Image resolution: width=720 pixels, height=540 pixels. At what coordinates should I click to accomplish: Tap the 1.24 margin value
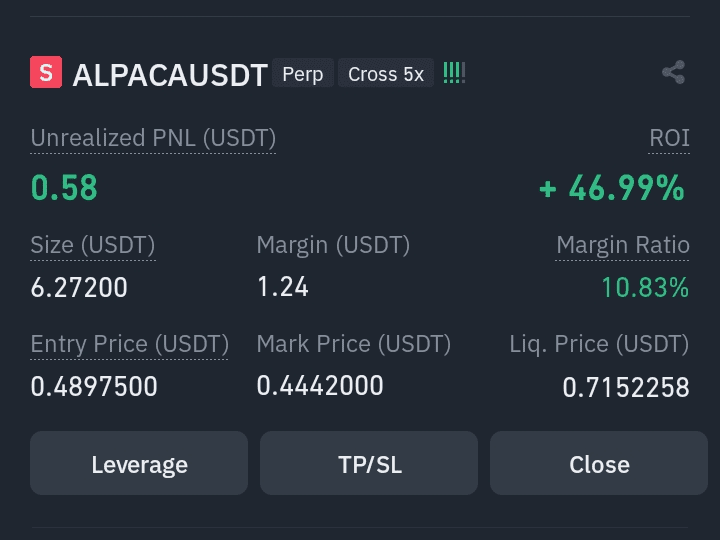click(283, 287)
